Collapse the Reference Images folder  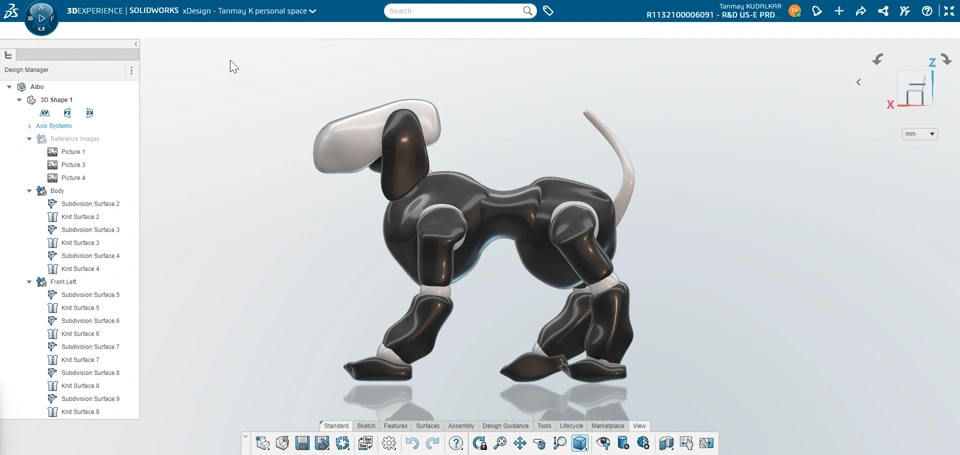pyautogui.click(x=29, y=139)
